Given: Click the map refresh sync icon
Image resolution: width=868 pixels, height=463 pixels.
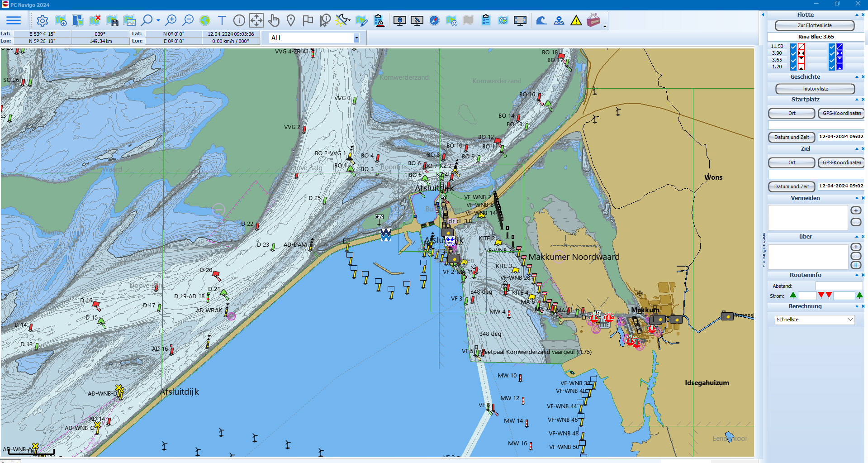Looking at the screenshot, I should click(x=451, y=21).
